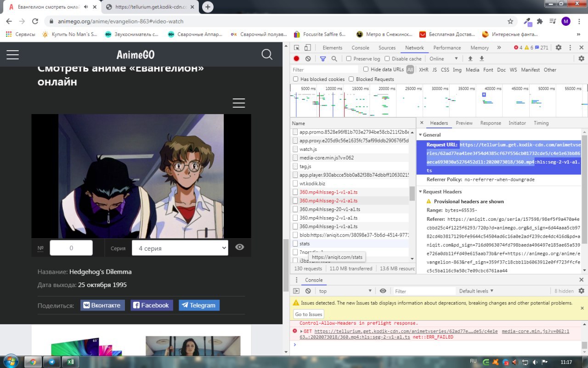Select request 360.mp4:hls:seg-20-v1-a1.ts
Viewport: 588px width, 368px height.
[x=350, y=209]
